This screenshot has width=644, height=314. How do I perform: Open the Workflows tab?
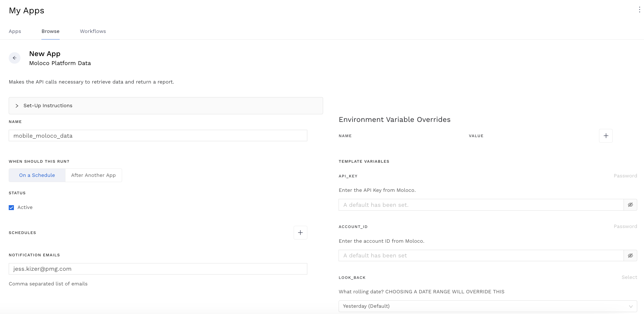pyautogui.click(x=93, y=31)
